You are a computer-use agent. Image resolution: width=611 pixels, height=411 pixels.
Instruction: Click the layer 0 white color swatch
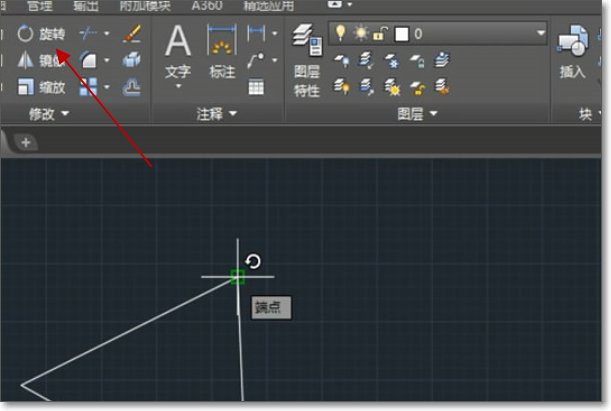pos(400,34)
